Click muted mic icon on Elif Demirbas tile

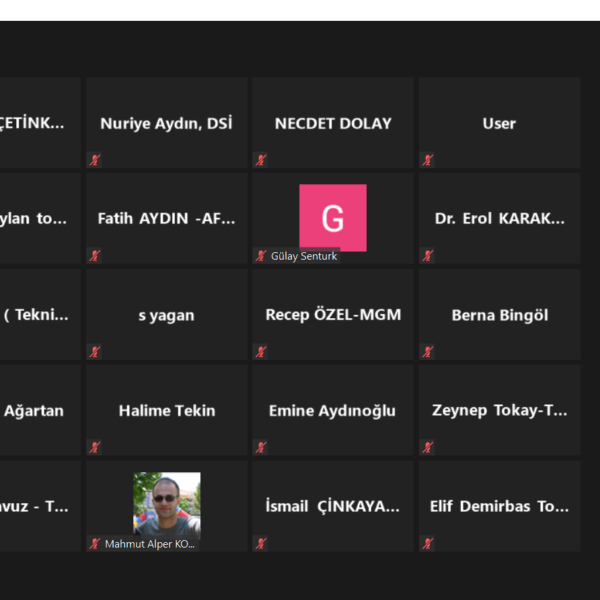point(427,543)
